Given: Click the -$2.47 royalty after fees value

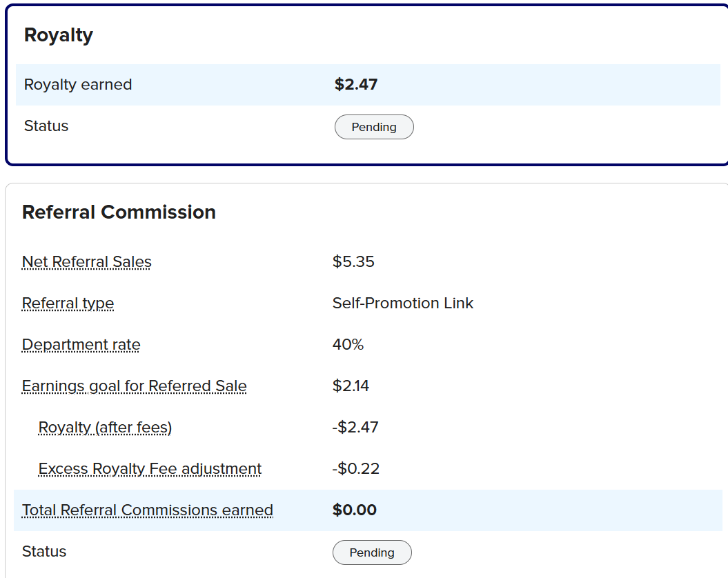Looking at the screenshot, I should [355, 427].
